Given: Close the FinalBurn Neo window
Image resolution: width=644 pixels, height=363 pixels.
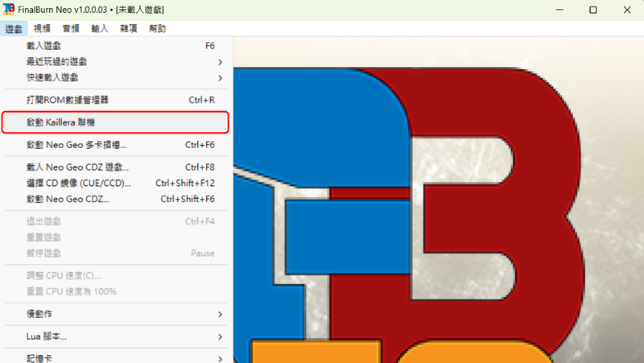Looking at the screenshot, I should coord(627,10).
